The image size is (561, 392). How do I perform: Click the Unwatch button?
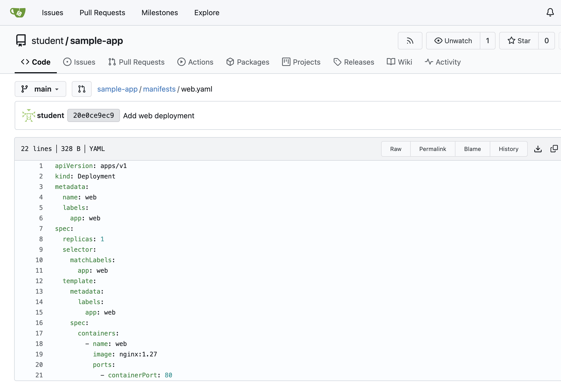(x=453, y=41)
